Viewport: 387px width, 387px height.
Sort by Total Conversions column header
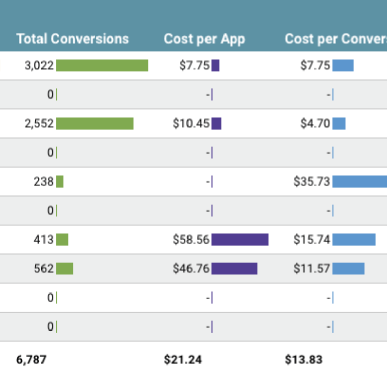72,39
